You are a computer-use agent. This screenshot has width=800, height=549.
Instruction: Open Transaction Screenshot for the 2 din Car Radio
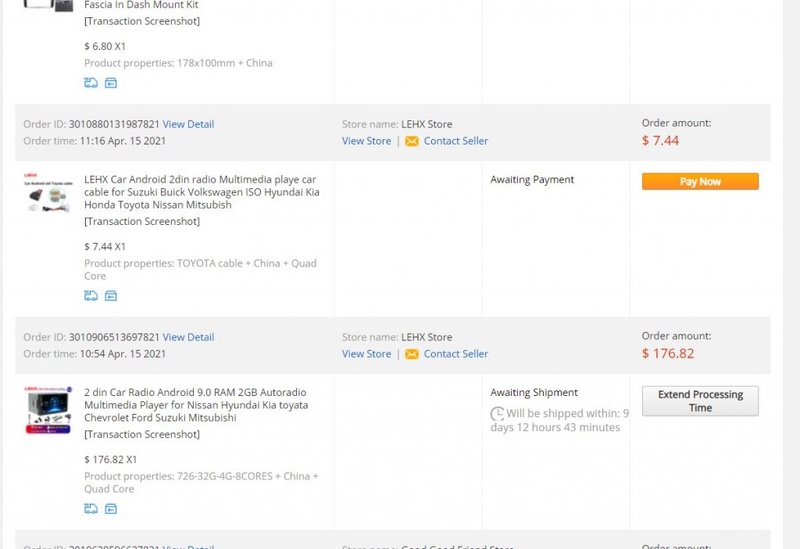142,434
